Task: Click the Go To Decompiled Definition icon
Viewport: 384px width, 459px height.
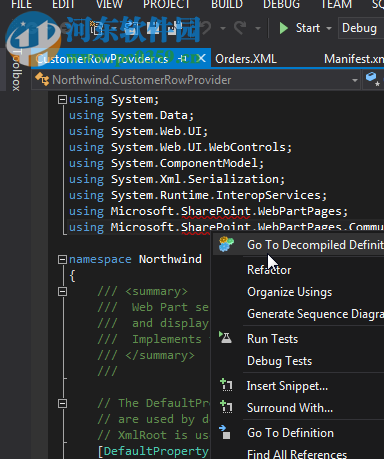Action: pyautogui.click(x=226, y=244)
